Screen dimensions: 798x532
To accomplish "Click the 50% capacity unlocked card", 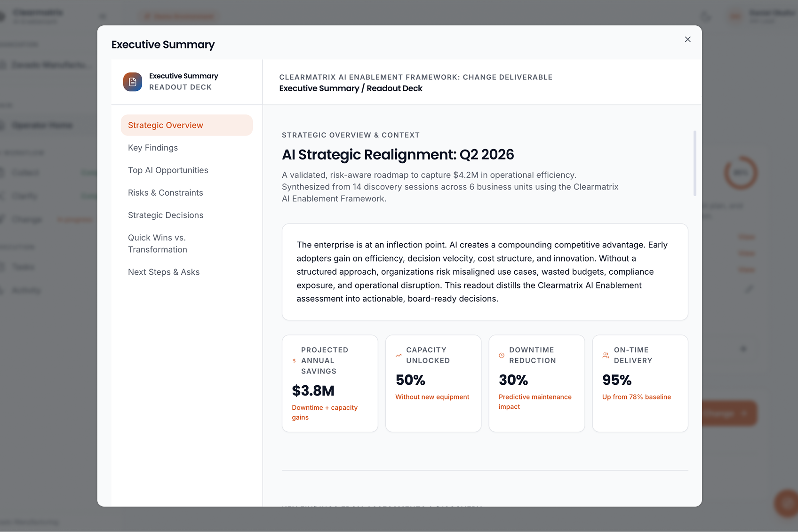I will click(x=433, y=383).
